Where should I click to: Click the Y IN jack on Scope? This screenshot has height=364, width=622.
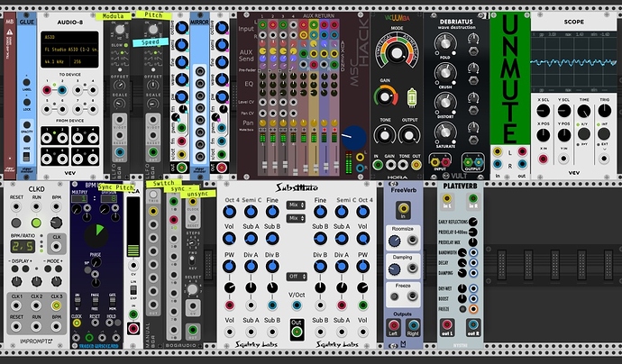tap(563, 159)
